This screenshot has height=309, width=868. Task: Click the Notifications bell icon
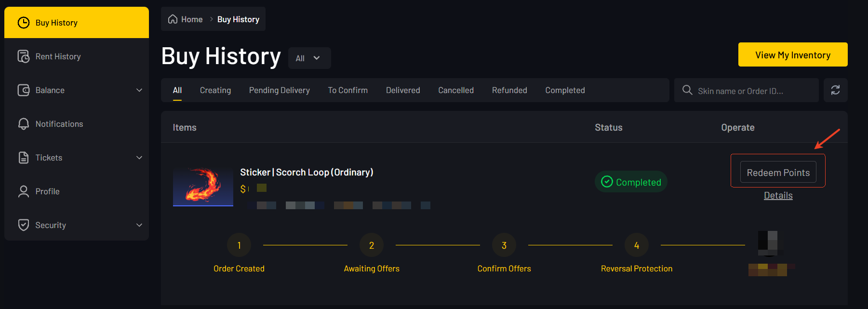pyautogui.click(x=23, y=124)
